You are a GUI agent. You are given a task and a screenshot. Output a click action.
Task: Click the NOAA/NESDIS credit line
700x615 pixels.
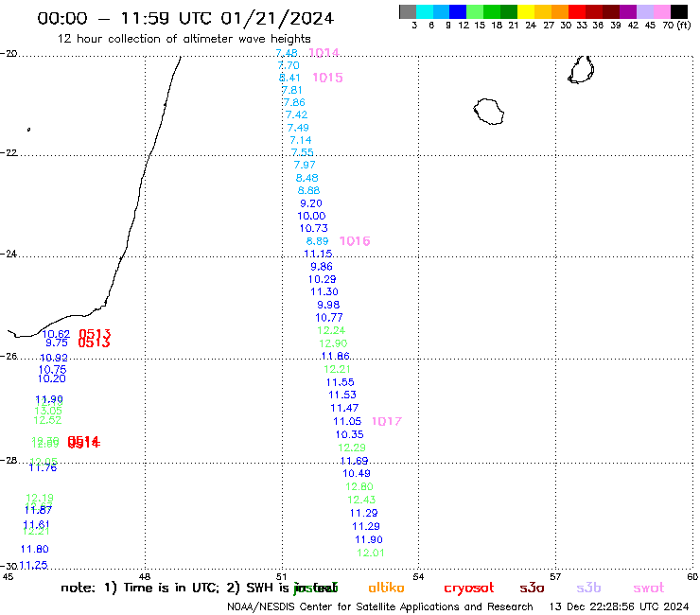pos(380,607)
